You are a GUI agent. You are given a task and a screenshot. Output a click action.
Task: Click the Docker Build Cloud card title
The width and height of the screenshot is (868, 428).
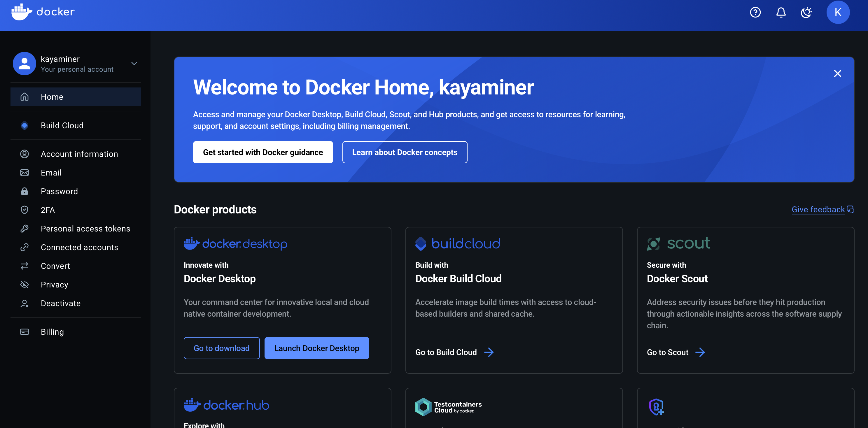click(x=458, y=278)
